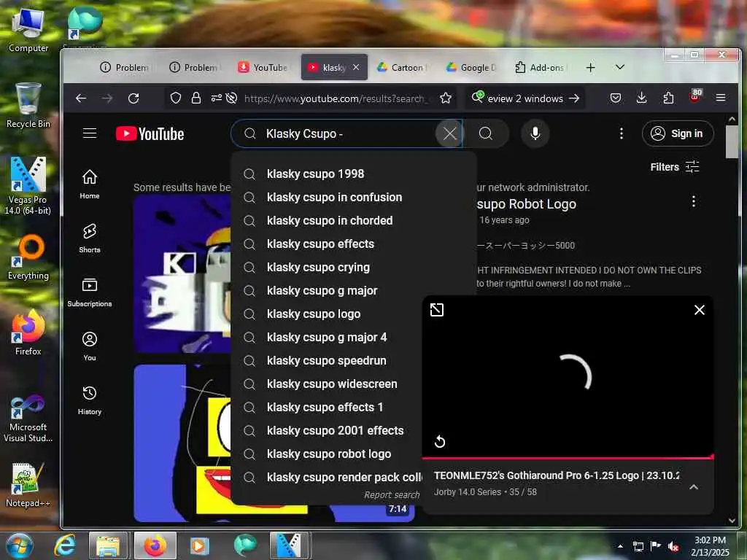Select suggestion klasky csupo 2001 effects
Viewport: 747px width, 560px height.
click(x=327, y=430)
